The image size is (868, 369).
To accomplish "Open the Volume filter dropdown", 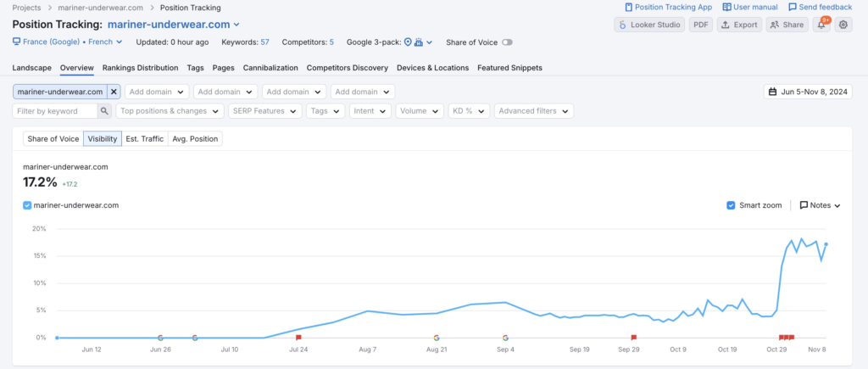I will tap(420, 111).
